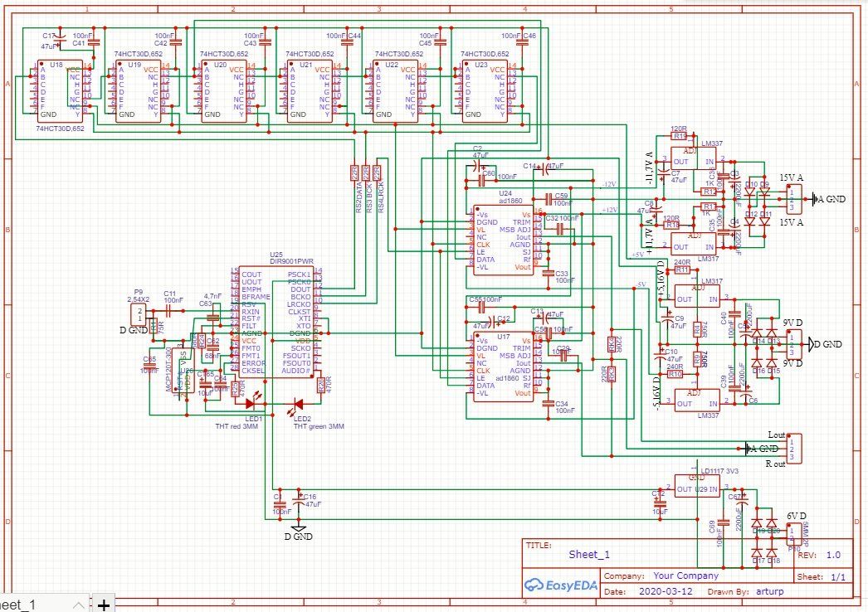This screenshot has height=612, width=868.
Task: Click the 'C11' capacitor designator label
Action: point(169,294)
